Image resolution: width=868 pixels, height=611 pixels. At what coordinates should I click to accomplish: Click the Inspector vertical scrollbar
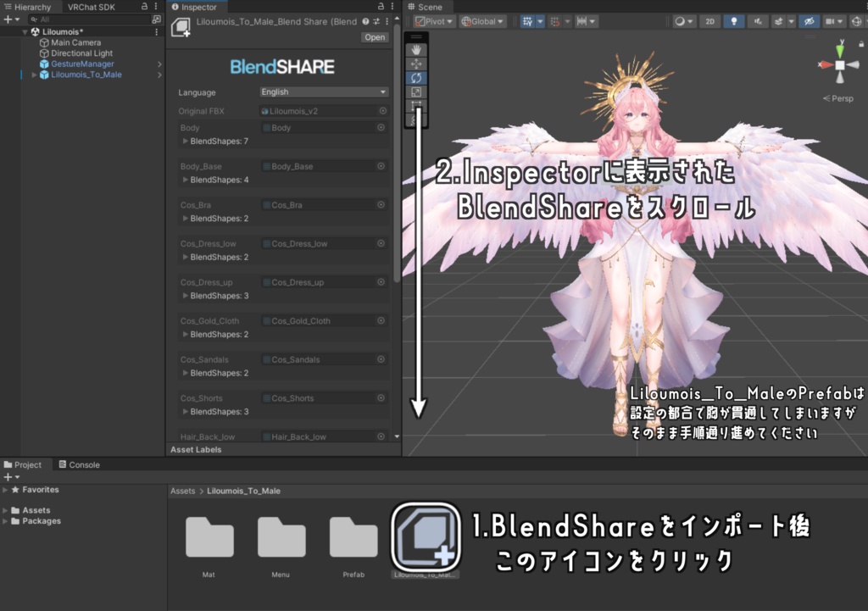tap(397, 155)
